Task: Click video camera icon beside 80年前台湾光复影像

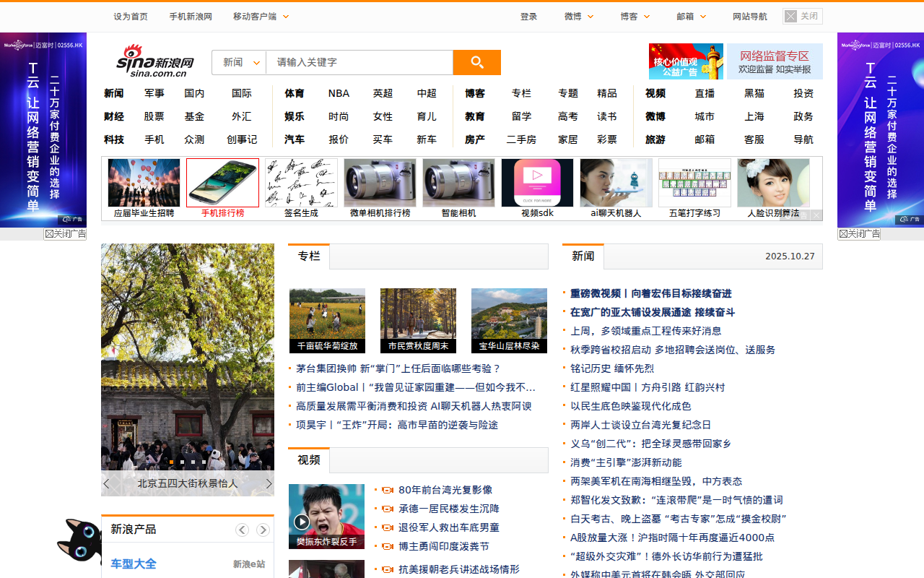Action: pyautogui.click(x=388, y=490)
